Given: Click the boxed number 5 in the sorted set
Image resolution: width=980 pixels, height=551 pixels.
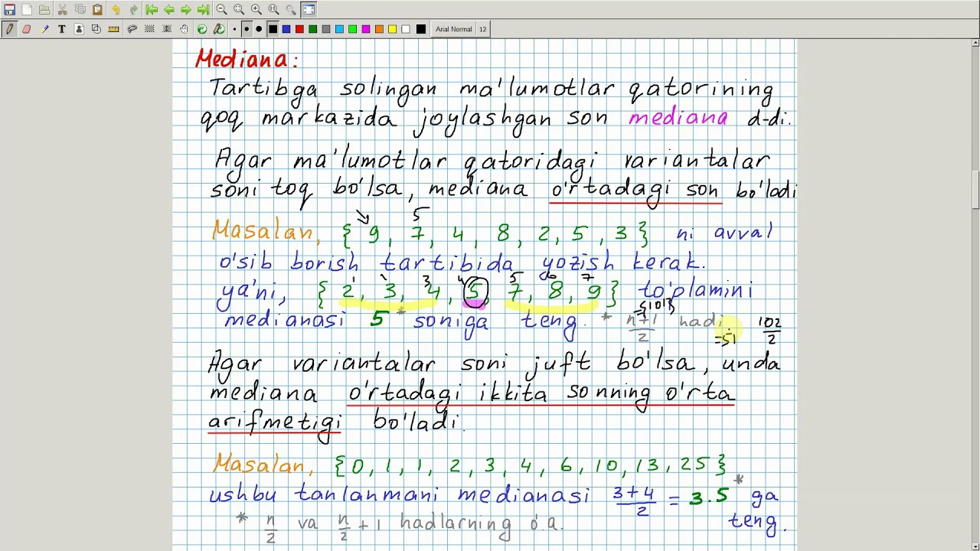Looking at the screenshot, I should [x=475, y=292].
